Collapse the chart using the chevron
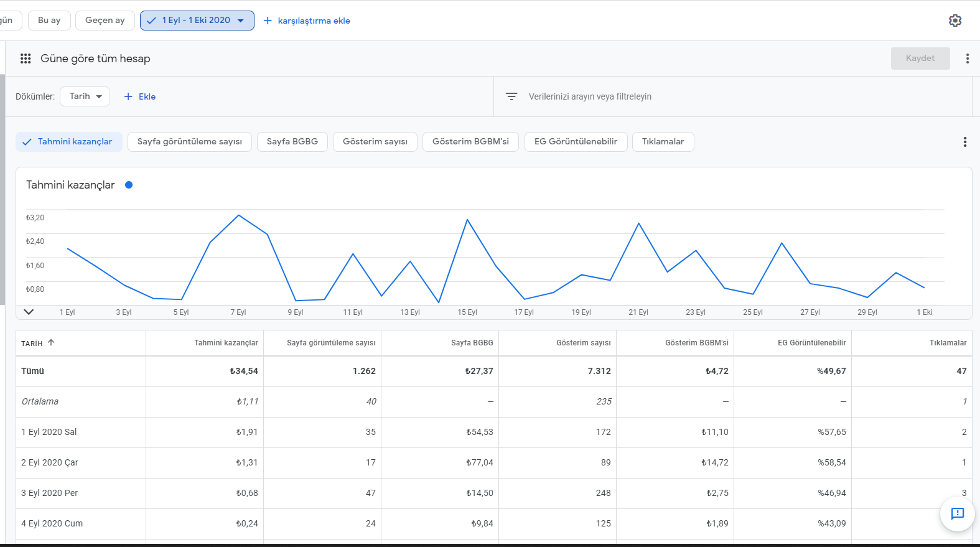This screenshot has height=547, width=980. 29,312
